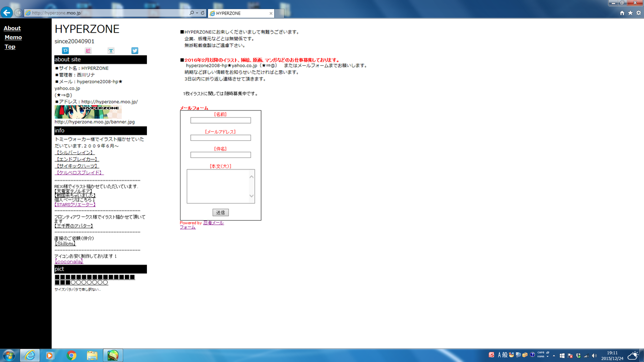Click the message box scroll up arrow

pos(252,176)
